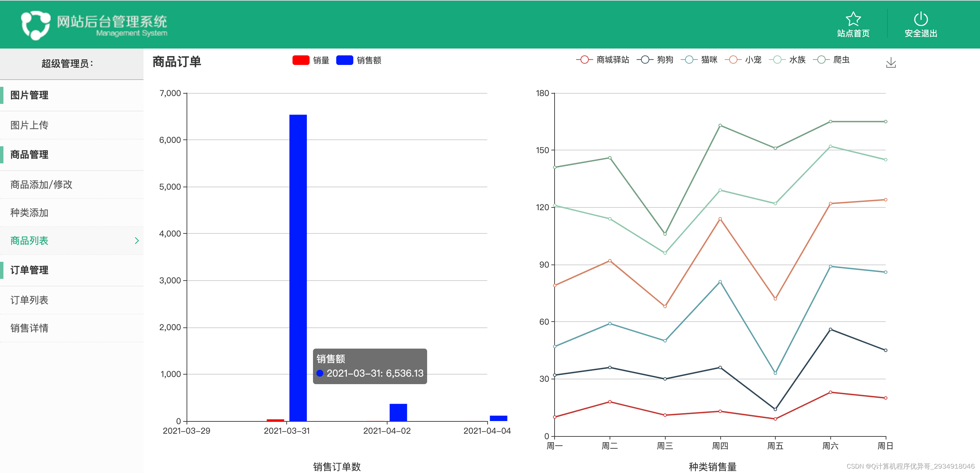980x473 pixels.
Task: Open 订单管理 menu section
Action: (x=71, y=270)
